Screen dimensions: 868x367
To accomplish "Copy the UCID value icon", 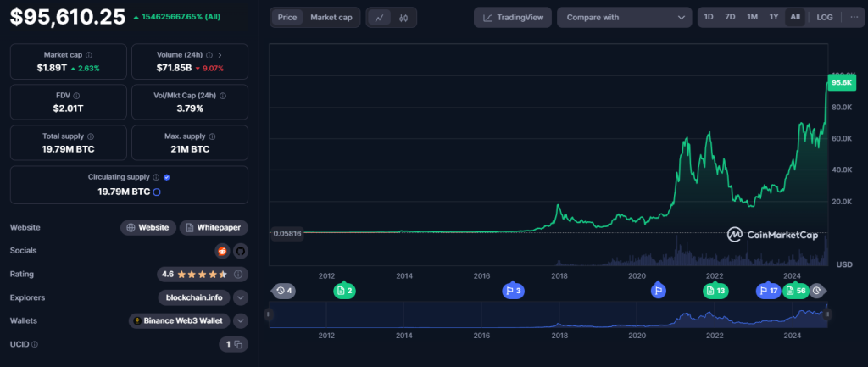I will [x=238, y=344].
